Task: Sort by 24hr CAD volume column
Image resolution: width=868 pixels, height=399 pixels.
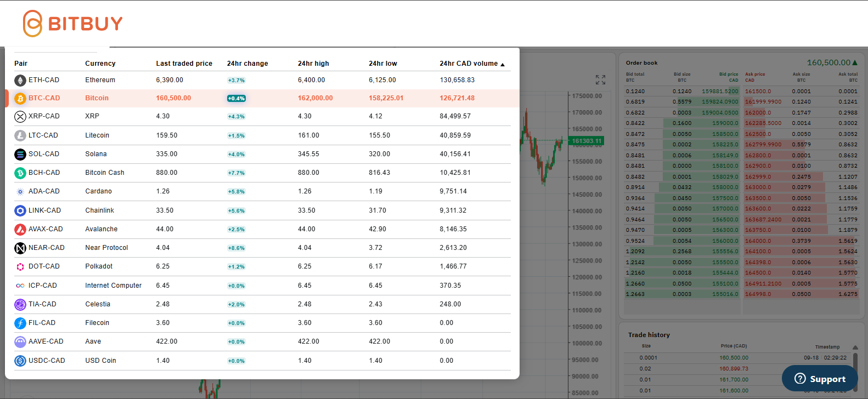Action: [471, 64]
